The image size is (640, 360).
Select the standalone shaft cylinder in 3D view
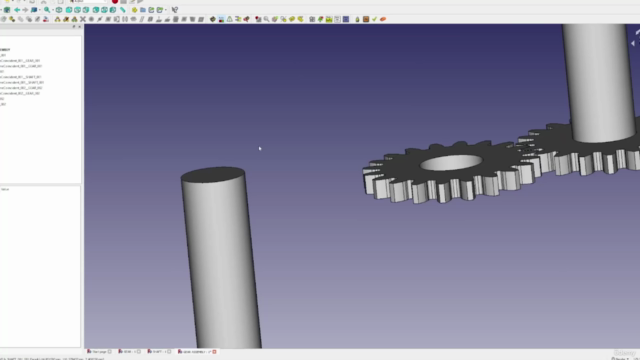(220, 257)
